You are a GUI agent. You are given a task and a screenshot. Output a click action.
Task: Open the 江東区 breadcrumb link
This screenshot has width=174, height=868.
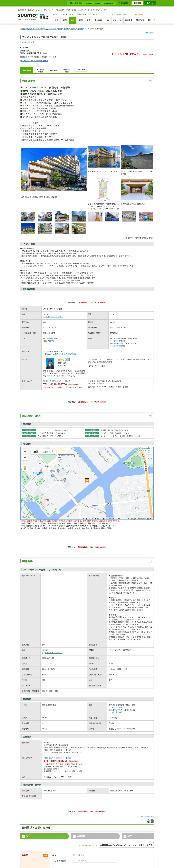click(73, 29)
